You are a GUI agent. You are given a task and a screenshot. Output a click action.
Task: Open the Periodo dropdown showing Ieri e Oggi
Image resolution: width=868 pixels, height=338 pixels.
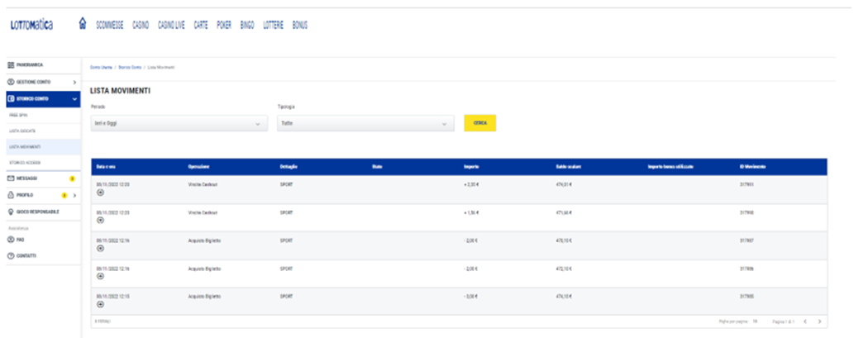pos(179,124)
